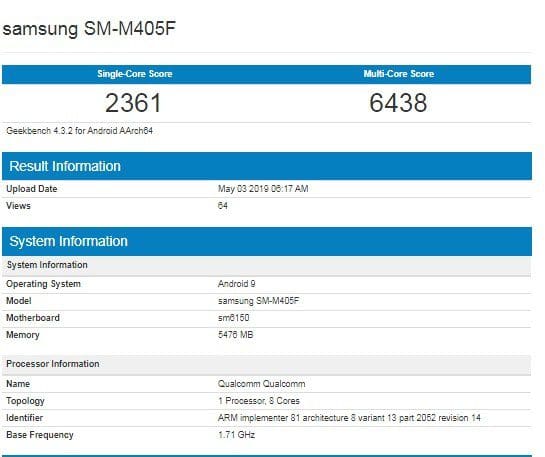Click the Identifier label

pos(25,418)
